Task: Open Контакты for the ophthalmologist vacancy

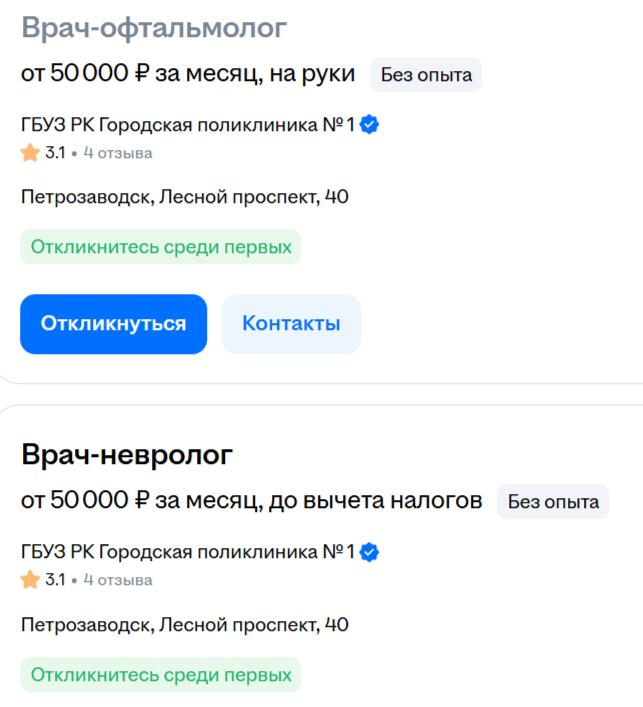Action: pos(291,324)
